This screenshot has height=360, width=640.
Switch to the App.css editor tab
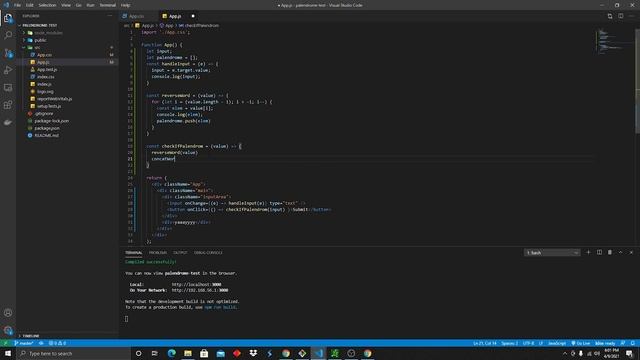(x=138, y=16)
